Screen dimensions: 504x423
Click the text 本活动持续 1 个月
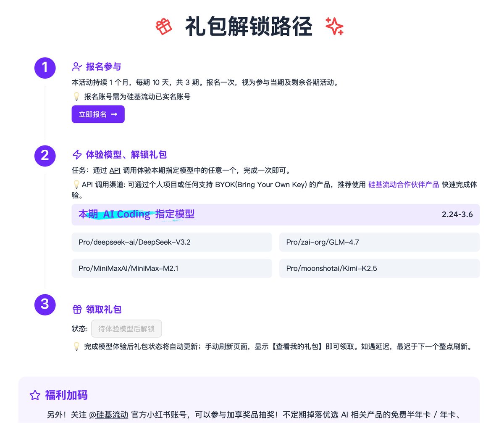(101, 82)
